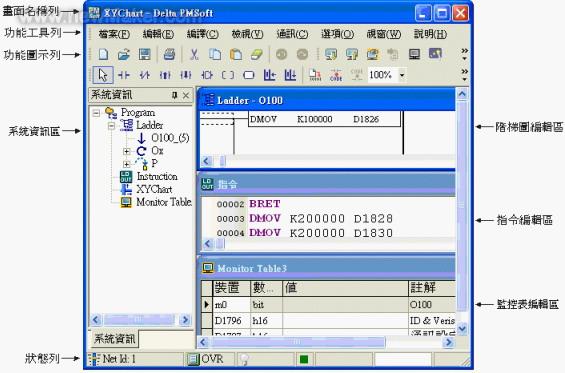Collapse the Program tree node

(x=96, y=113)
